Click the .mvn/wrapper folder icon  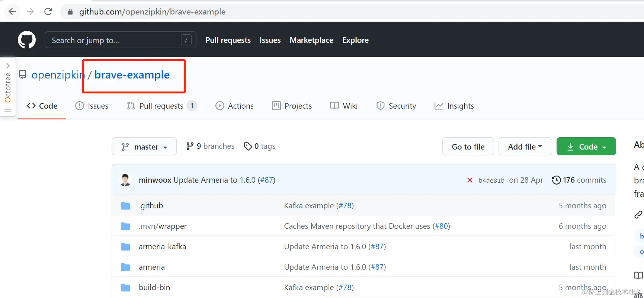(125, 226)
